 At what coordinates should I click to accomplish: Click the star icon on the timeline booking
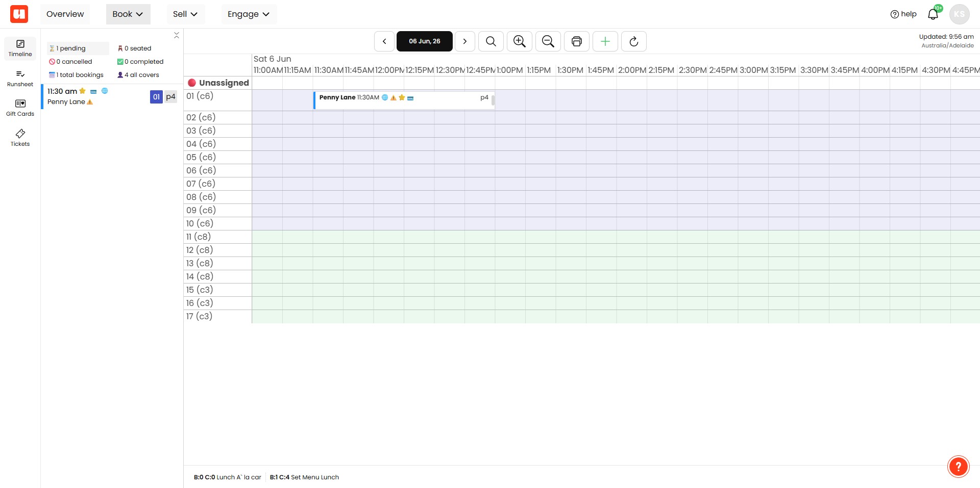402,97
